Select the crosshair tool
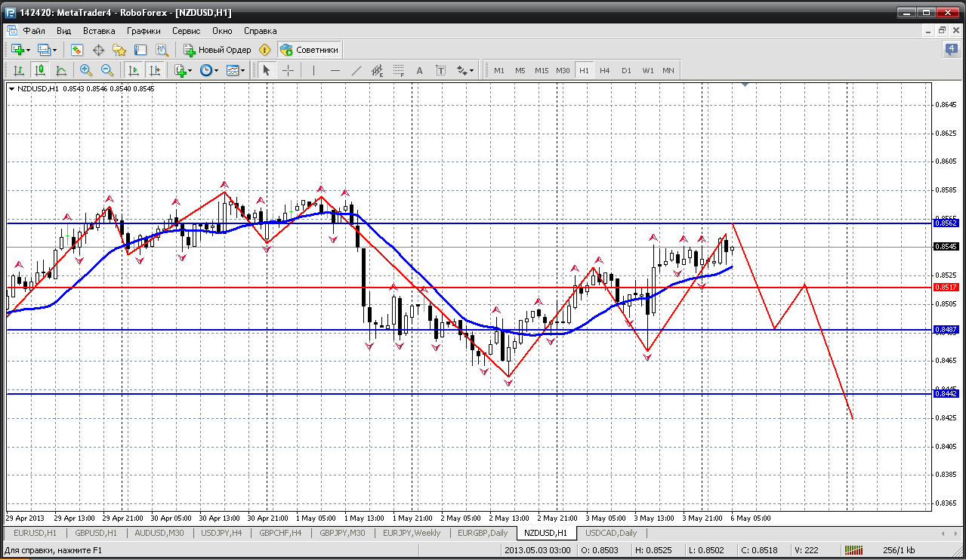Viewport: 966px width, 560px height. click(x=289, y=70)
